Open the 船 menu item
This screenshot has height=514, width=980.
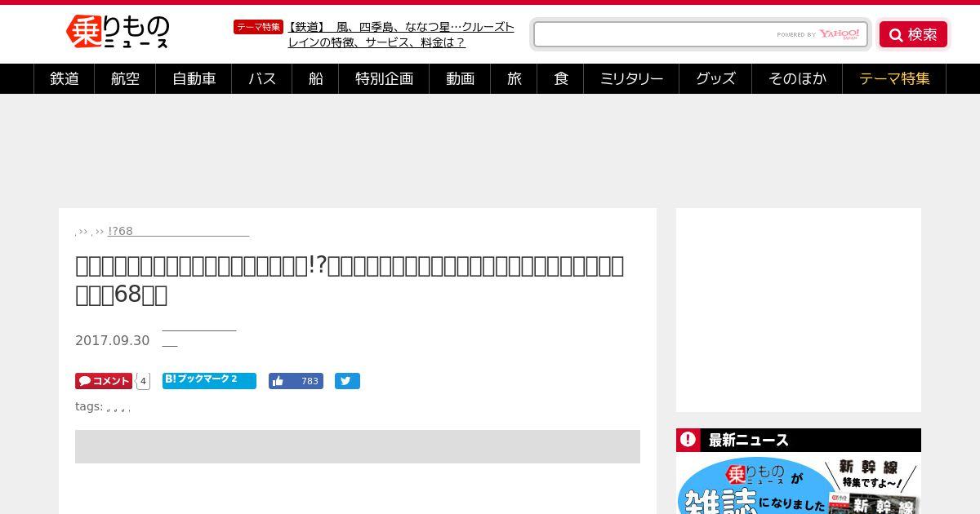pos(315,78)
